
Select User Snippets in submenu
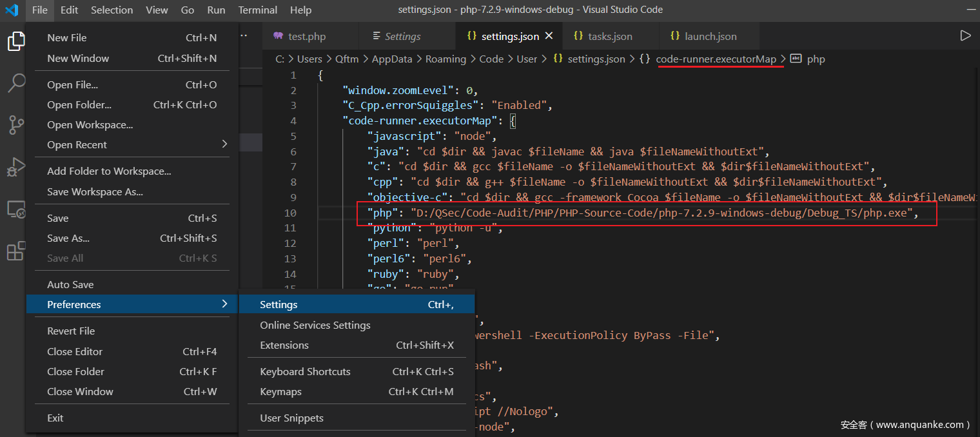291,418
